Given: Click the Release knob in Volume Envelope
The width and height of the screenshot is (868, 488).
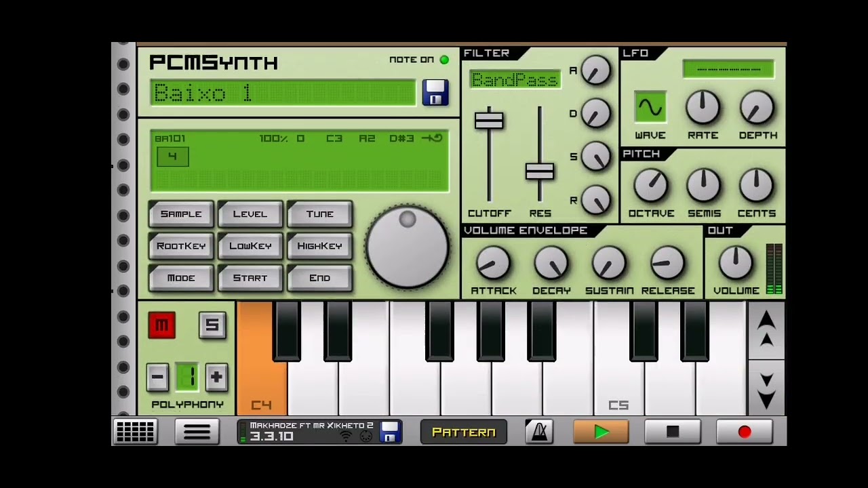Looking at the screenshot, I should point(667,263).
